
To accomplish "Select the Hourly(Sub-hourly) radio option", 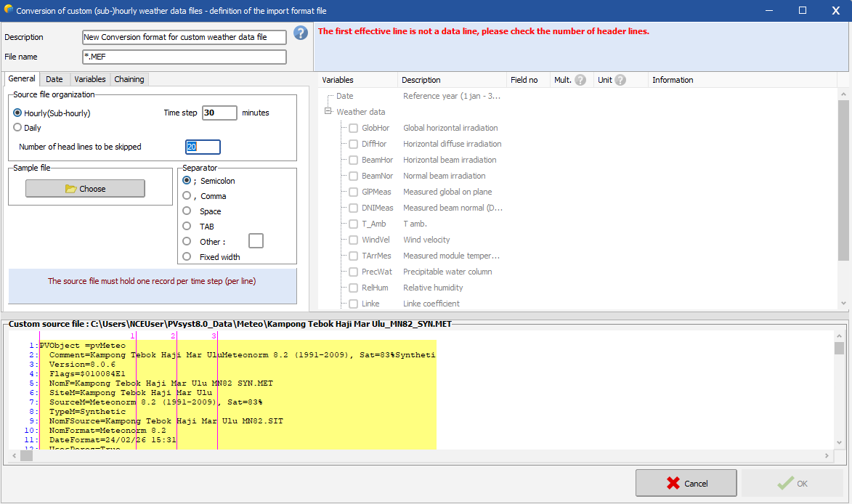I will coord(17,113).
